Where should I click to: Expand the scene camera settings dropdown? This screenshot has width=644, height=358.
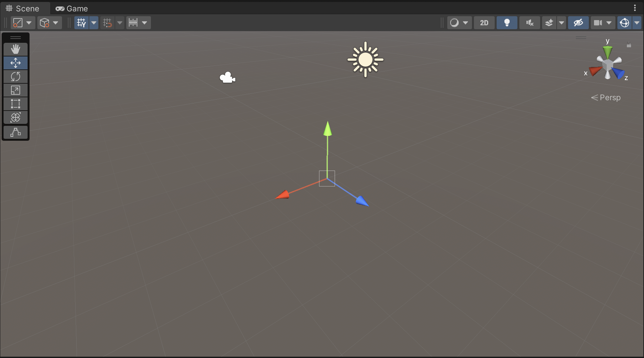coord(609,23)
